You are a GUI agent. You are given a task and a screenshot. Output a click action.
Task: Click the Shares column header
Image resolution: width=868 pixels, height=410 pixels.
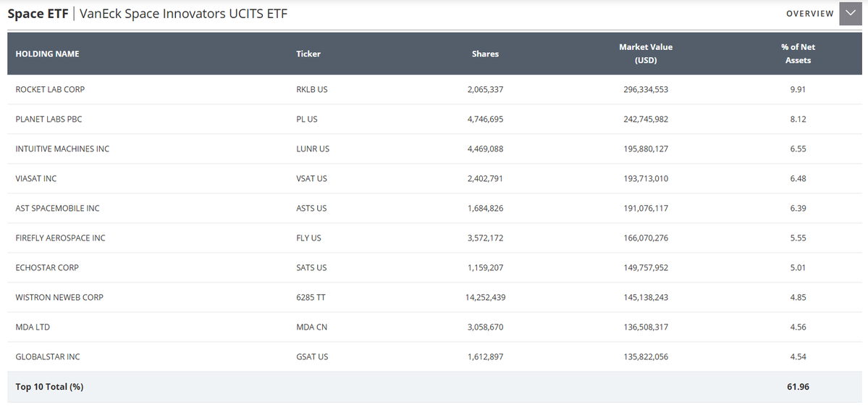[x=486, y=54]
